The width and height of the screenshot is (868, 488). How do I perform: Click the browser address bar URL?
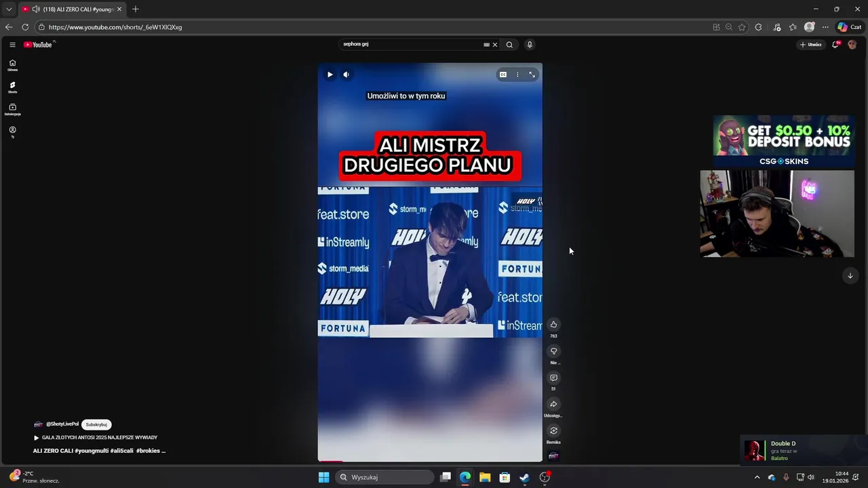tap(115, 27)
